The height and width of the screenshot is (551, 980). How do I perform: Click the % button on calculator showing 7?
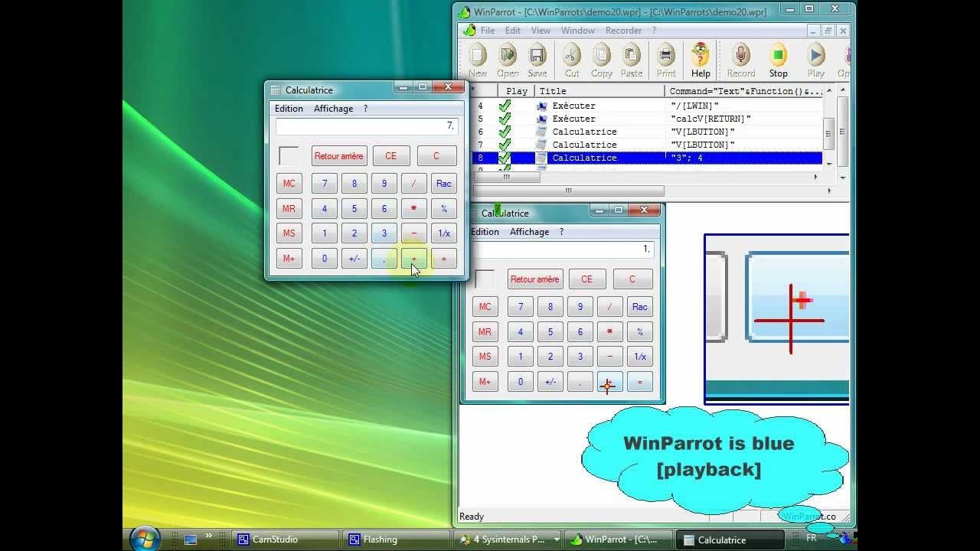(x=444, y=209)
